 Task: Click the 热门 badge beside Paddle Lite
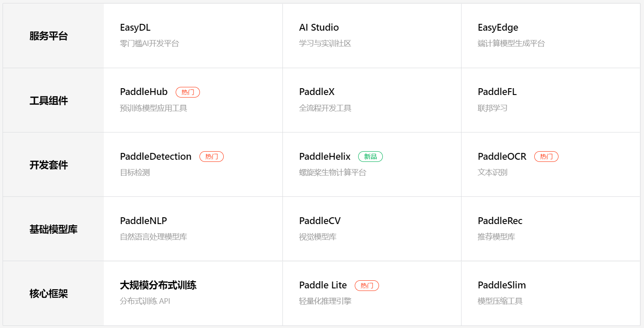point(367,285)
